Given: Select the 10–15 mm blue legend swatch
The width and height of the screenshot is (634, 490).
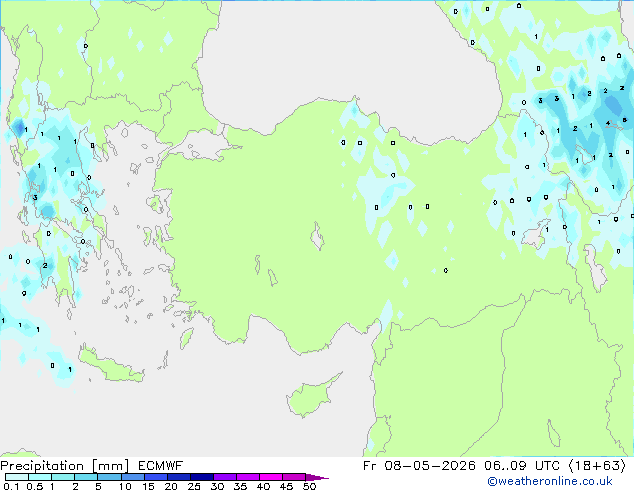Looking at the screenshot, I should coord(132,477).
